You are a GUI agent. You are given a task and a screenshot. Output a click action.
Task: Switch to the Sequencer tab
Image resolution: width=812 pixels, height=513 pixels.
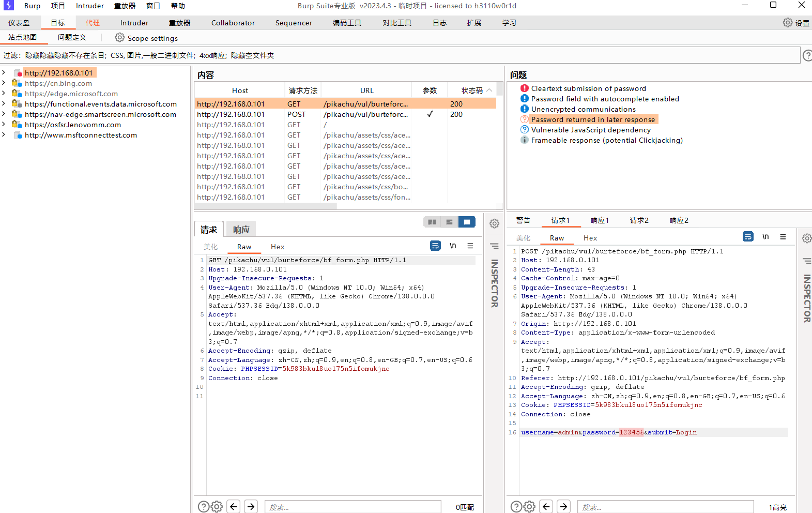point(294,23)
